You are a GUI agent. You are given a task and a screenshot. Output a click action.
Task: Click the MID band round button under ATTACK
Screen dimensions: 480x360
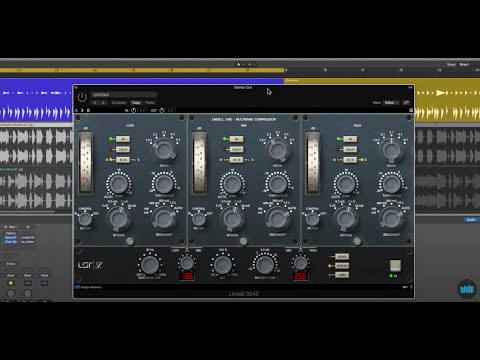[x=244, y=241]
